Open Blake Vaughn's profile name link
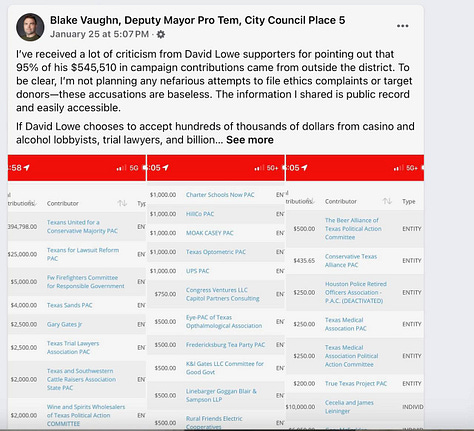This screenshot has height=431, width=474. tap(197, 20)
